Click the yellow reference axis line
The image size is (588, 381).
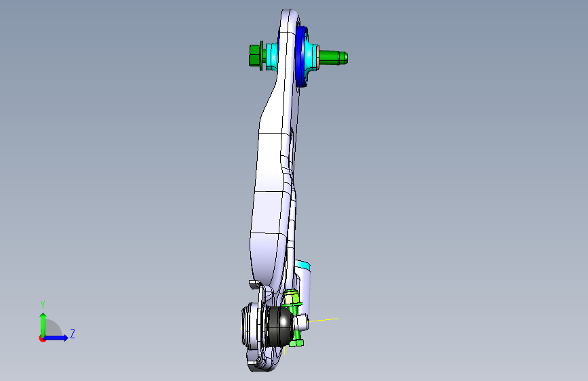pos(324,320)
